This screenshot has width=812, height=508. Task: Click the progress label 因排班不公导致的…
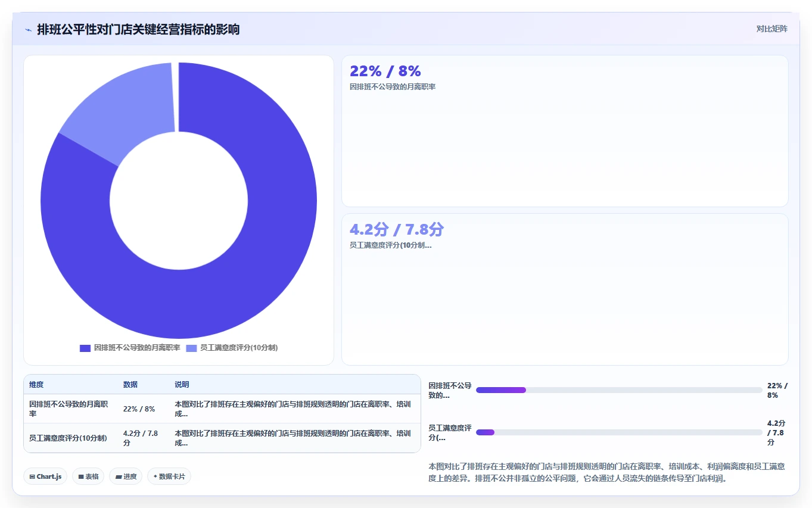450,390
